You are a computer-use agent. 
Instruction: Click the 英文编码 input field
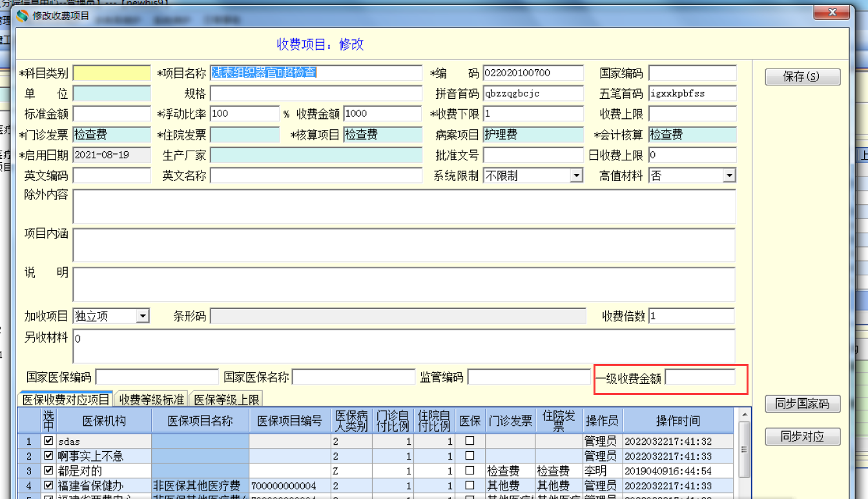click(112, 175)
